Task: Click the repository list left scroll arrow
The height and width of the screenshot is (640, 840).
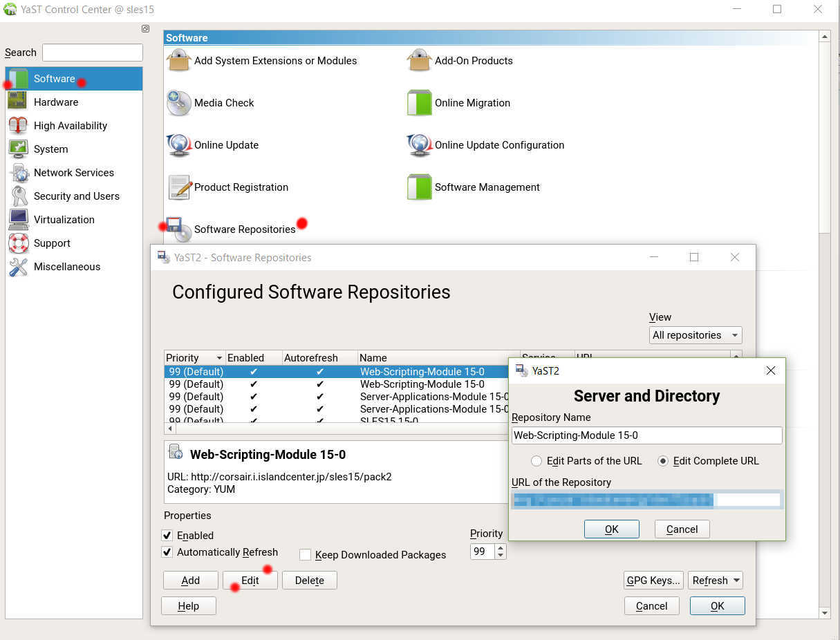Action: pyautogui.click(x=170, y=429)
